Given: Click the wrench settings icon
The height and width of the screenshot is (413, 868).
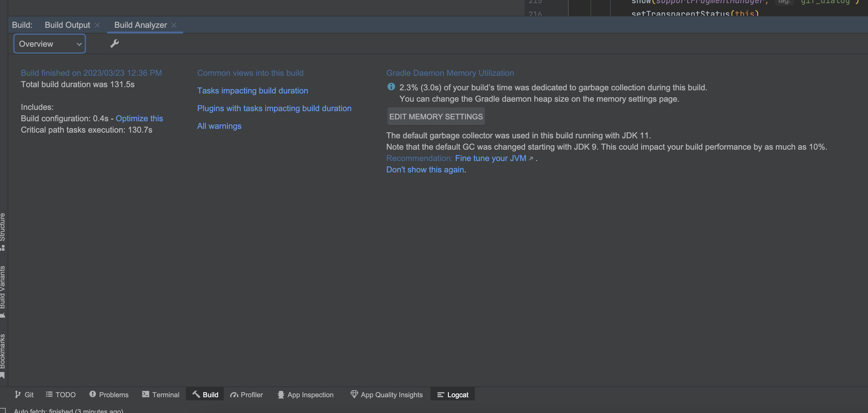Looking at the screenshot, I should coord(114,44).
